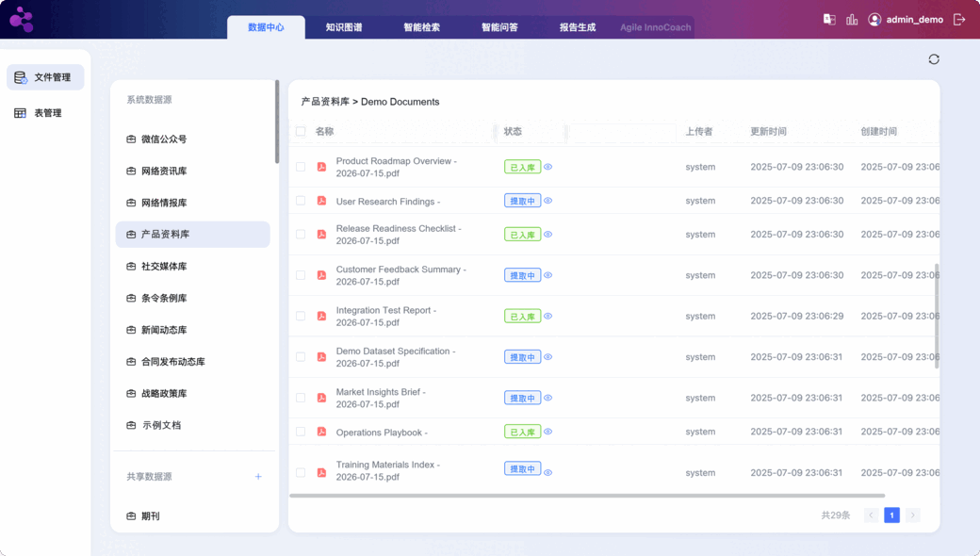Switch to the 知识图谱 tab
980x556 pixels.
pyautogui.click(x=344, y=27)
